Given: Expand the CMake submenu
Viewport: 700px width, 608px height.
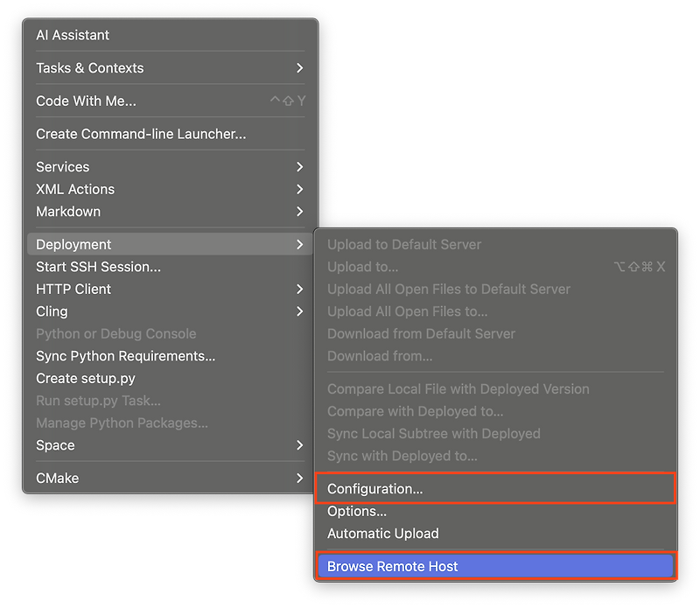Looking at the screenshot, I should click(57, 479).
